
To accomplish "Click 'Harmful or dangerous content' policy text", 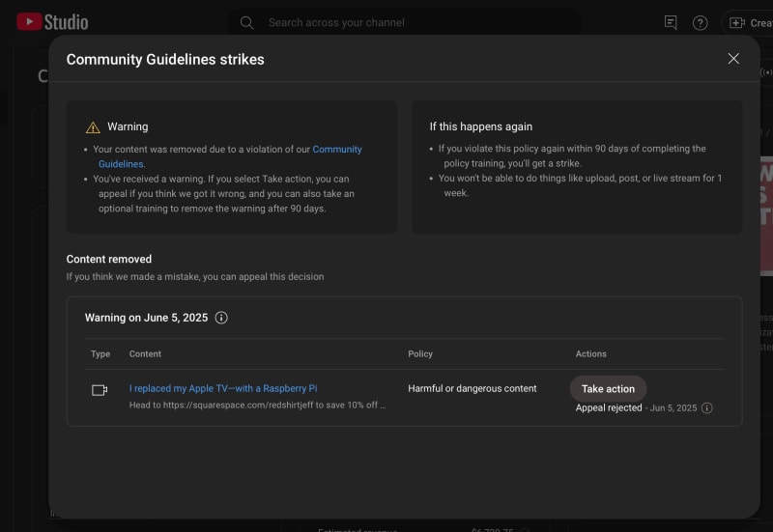I will 472,388.
